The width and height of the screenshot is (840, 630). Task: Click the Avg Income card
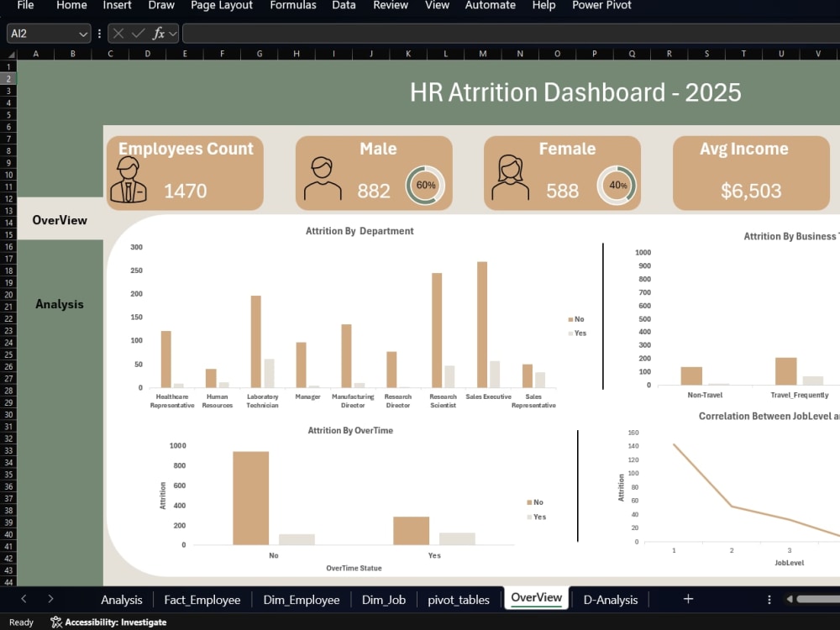751,172
